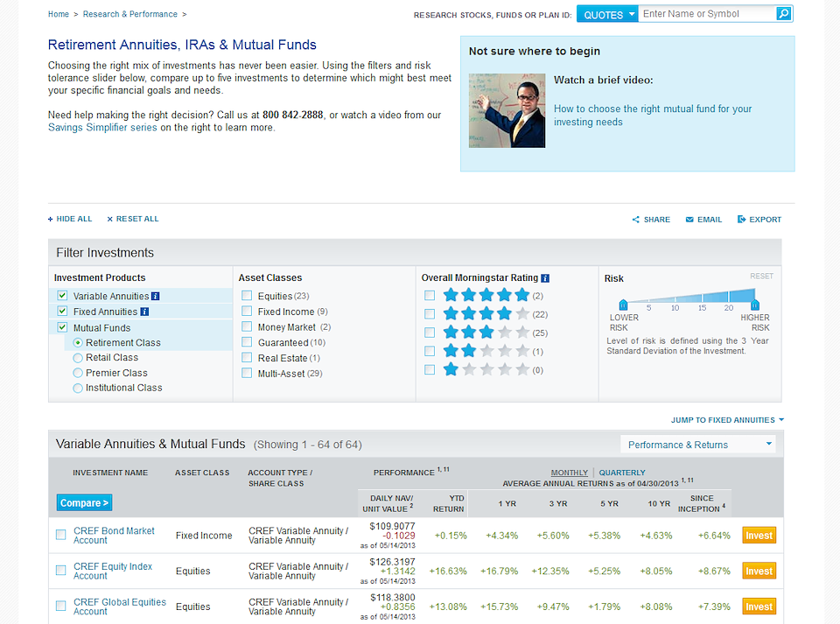Reset the Risk slider
The image size is (840, 624).
(761, 277)
